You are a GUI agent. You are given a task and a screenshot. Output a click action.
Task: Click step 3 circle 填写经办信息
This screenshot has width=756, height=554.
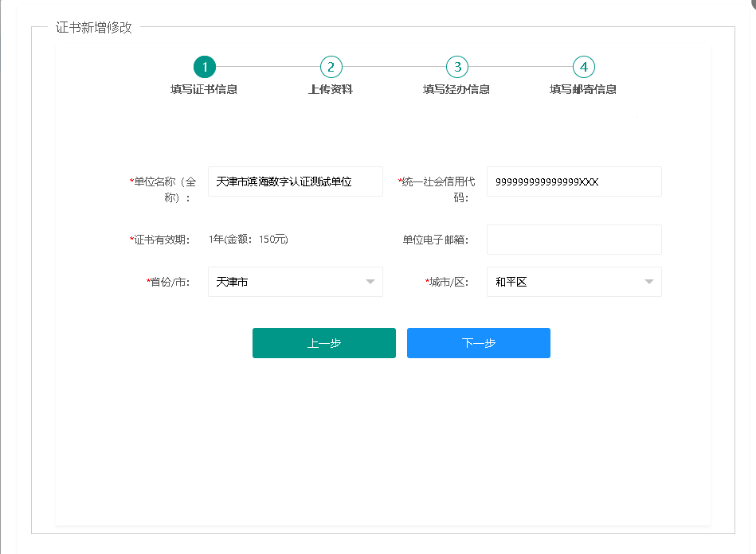click(457, 67)
